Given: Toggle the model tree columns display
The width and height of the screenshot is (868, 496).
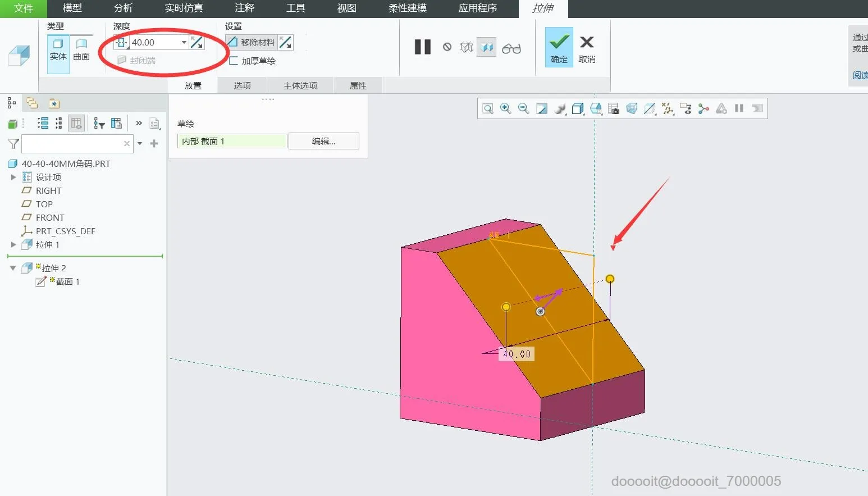Looking at the screenshot, I should click(x=76, y=124).
